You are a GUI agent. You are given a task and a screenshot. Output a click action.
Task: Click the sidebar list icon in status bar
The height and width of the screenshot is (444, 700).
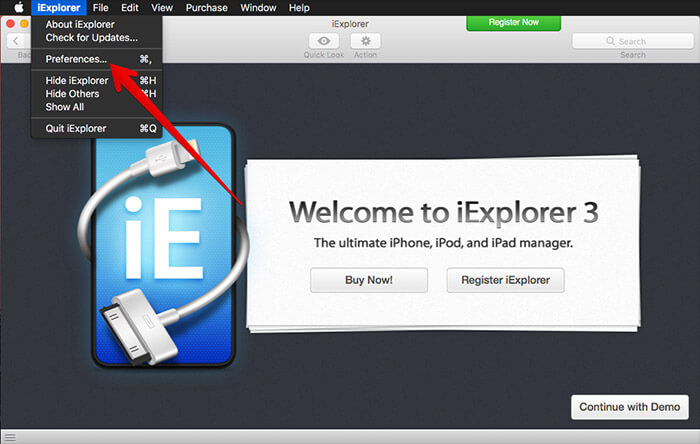point(10,437)
